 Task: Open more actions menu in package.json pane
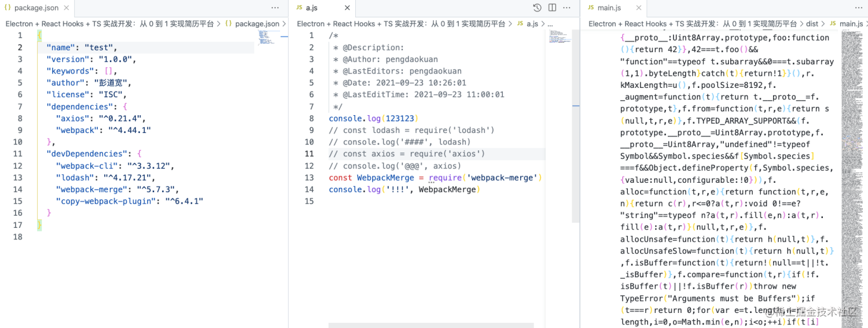[275, 8]
